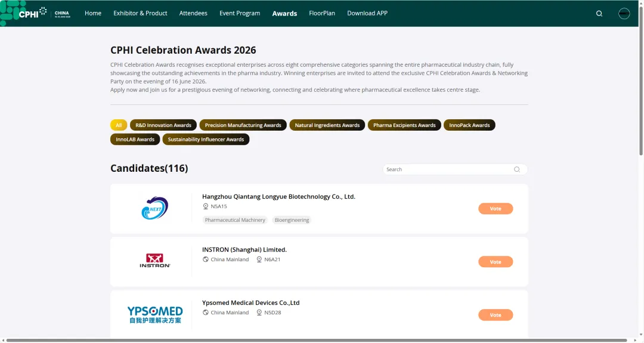644x343 pixels.
Task: Vote for Ypsomed Medical Devices
Action: coord(496,314)
